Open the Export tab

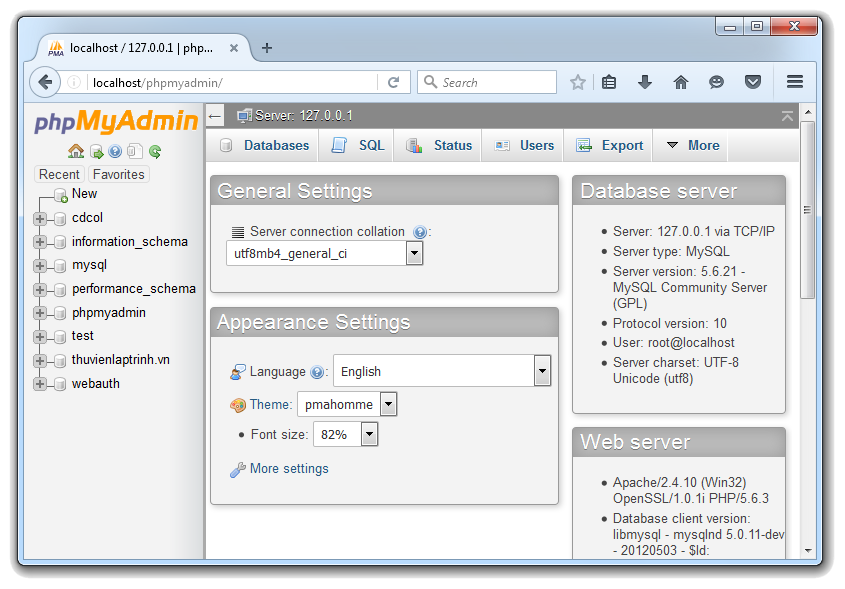coord(610,145)
